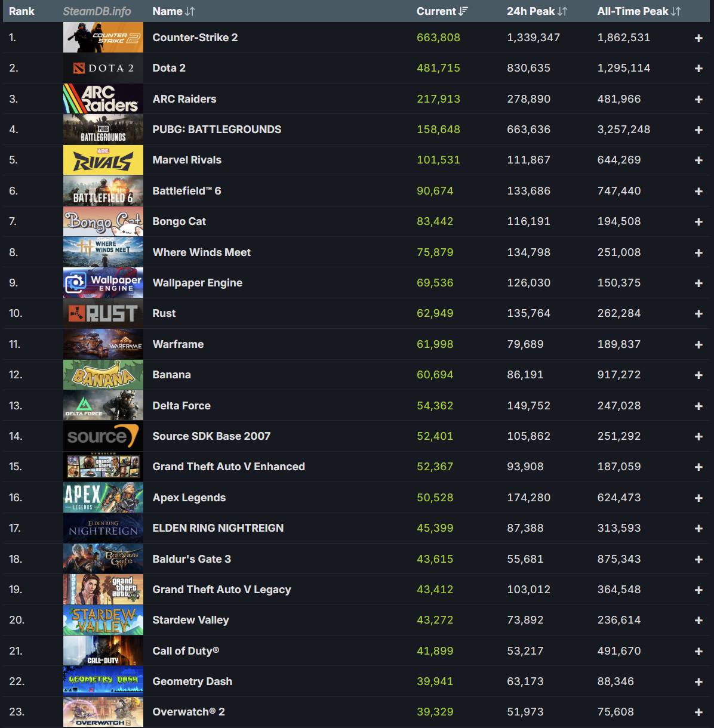This screenshot has height=728, width=714.
Task: Open Stardew Valley thumbnail
Action: pos(103,620)
